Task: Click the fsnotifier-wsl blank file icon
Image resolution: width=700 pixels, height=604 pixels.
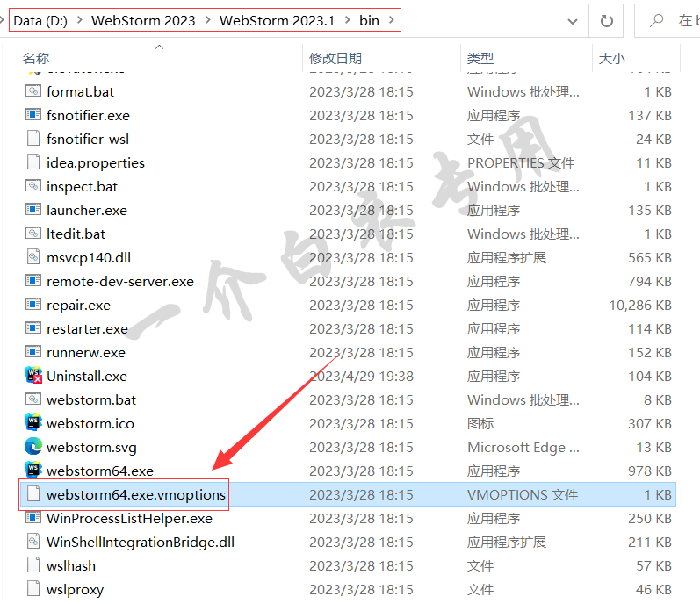Action: tap(33, 139)
